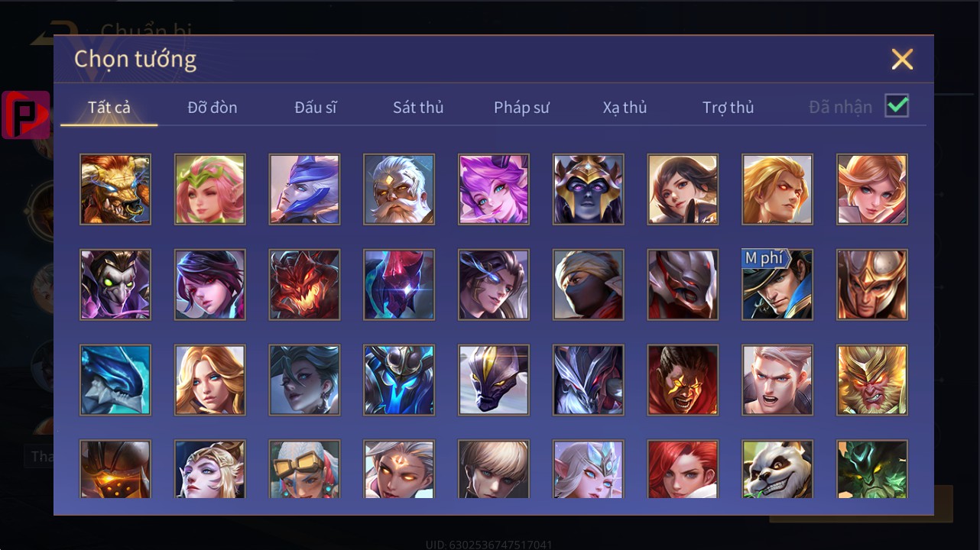Switch to the "Đấu sĩ" tab

(x=316, y=108)
